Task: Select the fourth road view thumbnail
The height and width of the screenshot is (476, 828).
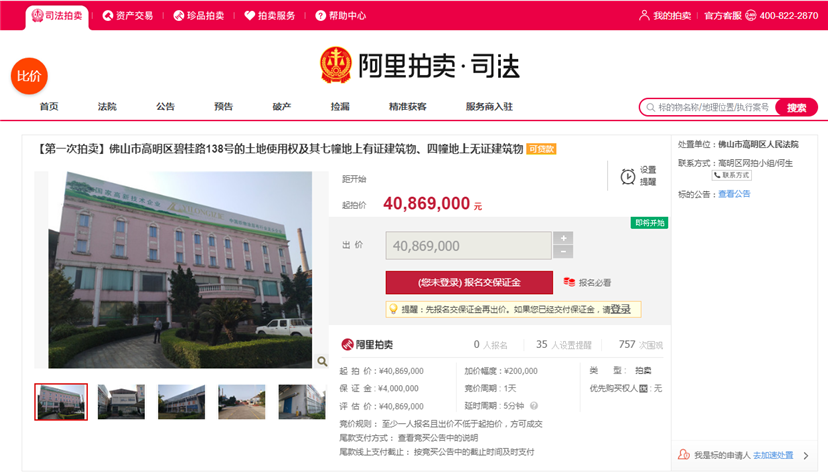Action: 242,402
